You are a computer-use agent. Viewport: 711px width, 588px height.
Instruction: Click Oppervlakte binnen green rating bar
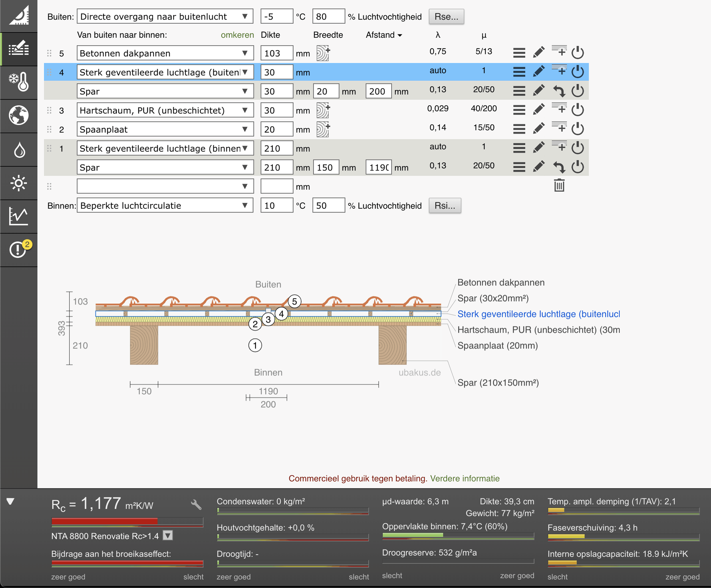coord(458,536)
